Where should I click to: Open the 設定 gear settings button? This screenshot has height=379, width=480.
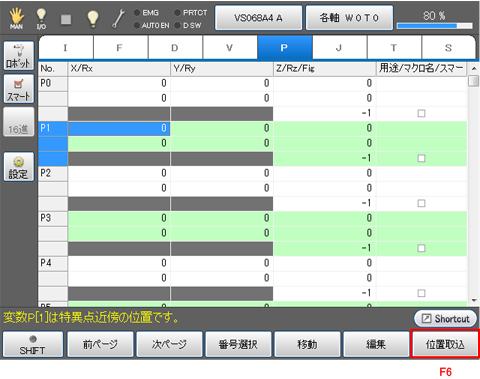point(19,167)
